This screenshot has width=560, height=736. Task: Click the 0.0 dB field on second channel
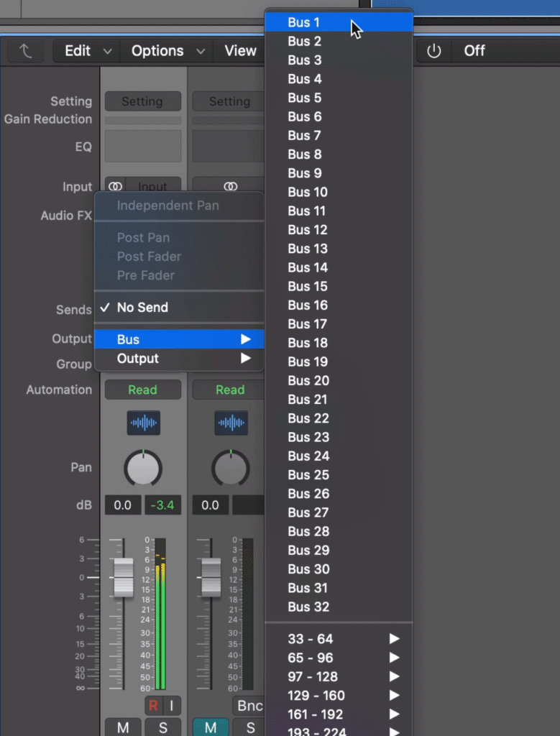click(x=211, y=505)
